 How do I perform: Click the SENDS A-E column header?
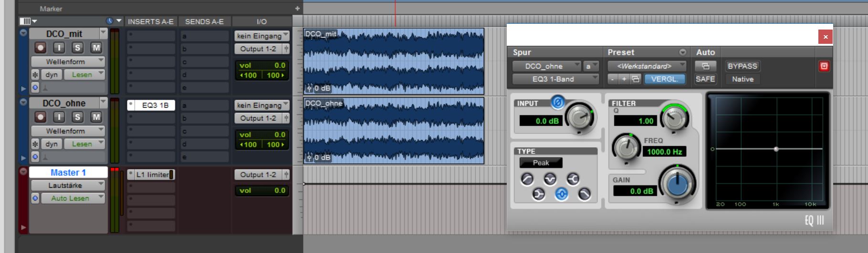tap(204, 21)
